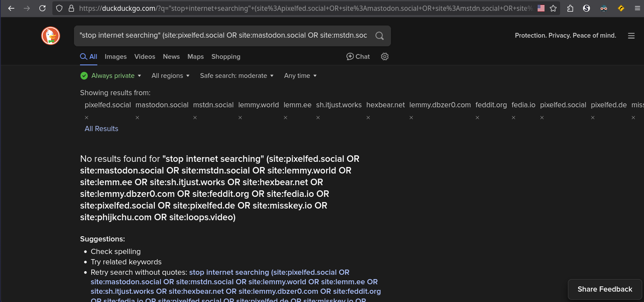Open the Any time filter dropdown
The height and width of the screenshot is (302, 644).
[300, 76]
